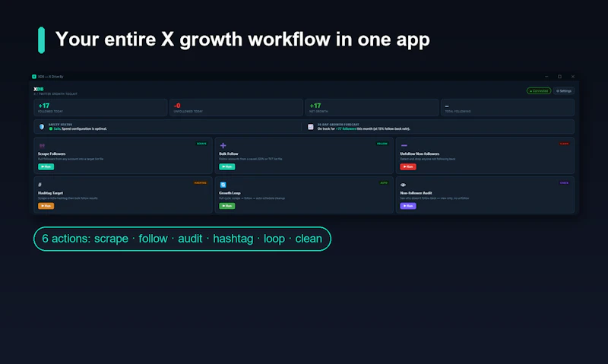Click the HASHTAG tag on Hashtag Target card
Screen dimensions: 608x364
201,183
